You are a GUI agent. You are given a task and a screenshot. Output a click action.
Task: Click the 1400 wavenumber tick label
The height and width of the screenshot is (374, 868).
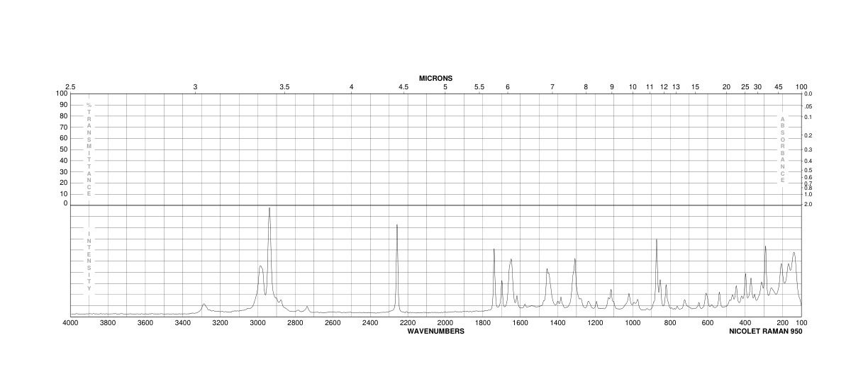557,323
